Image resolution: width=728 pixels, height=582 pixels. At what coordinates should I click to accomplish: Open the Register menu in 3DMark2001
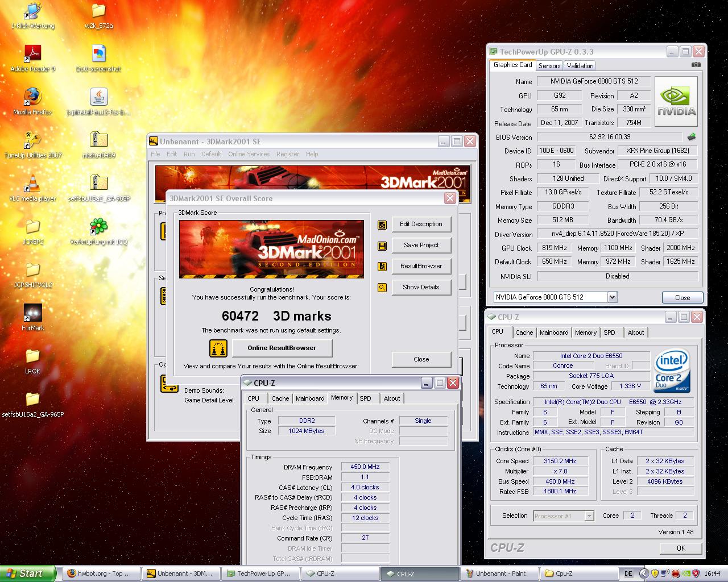point(288,154)
